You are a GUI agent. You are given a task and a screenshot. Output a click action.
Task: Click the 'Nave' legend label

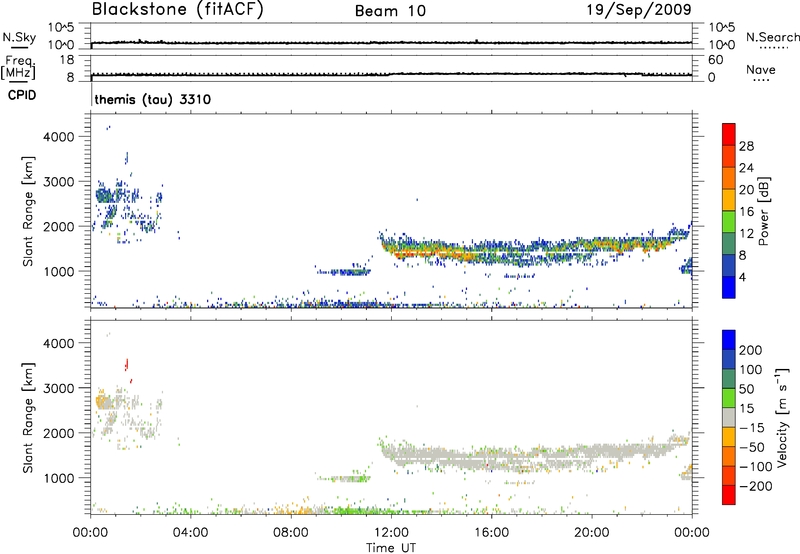point(761,70)
